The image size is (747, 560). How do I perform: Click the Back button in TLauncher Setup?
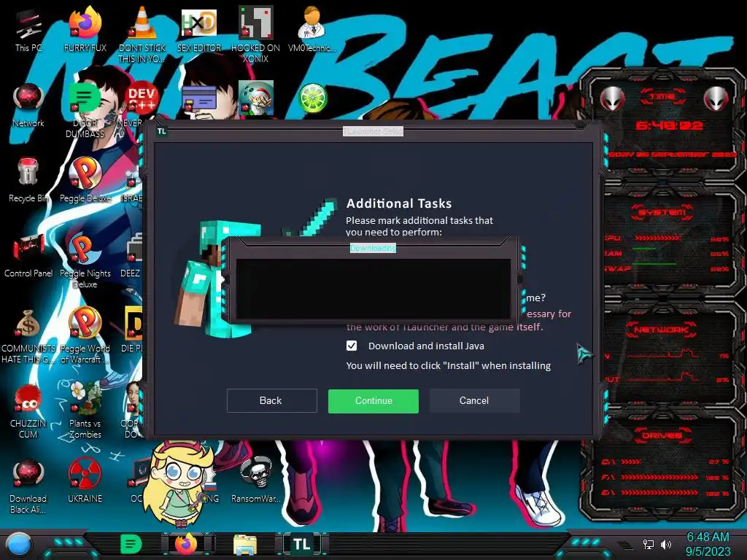[x=272, y=400]
